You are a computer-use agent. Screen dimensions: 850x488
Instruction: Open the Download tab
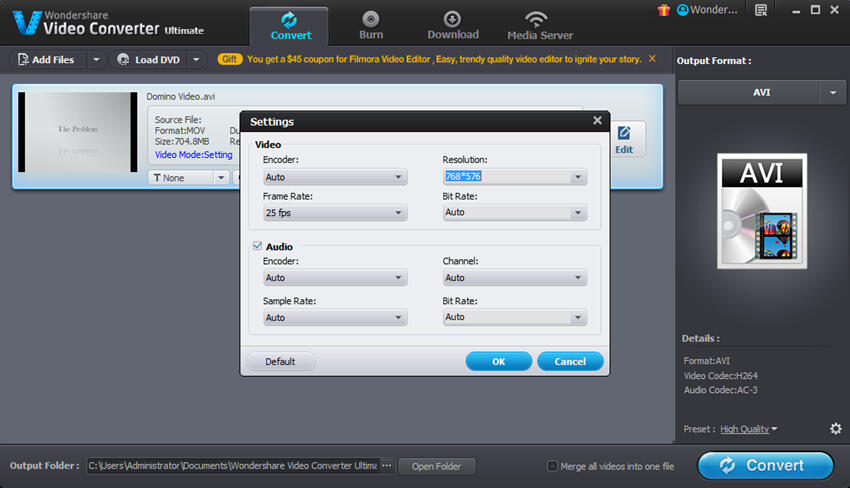click(453, 26)
